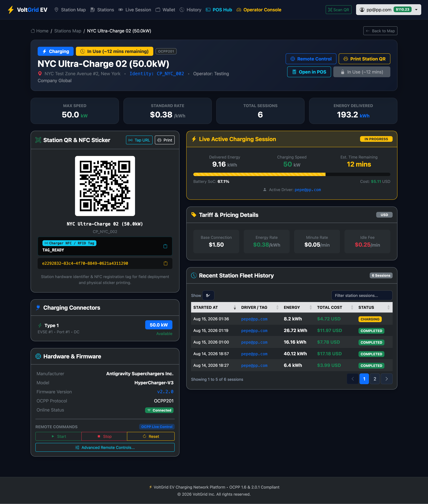Image resolution: width=428 pixels, height=504 pixels.
Task: Click the station QR code image
Action: click(x=105, y=186)
